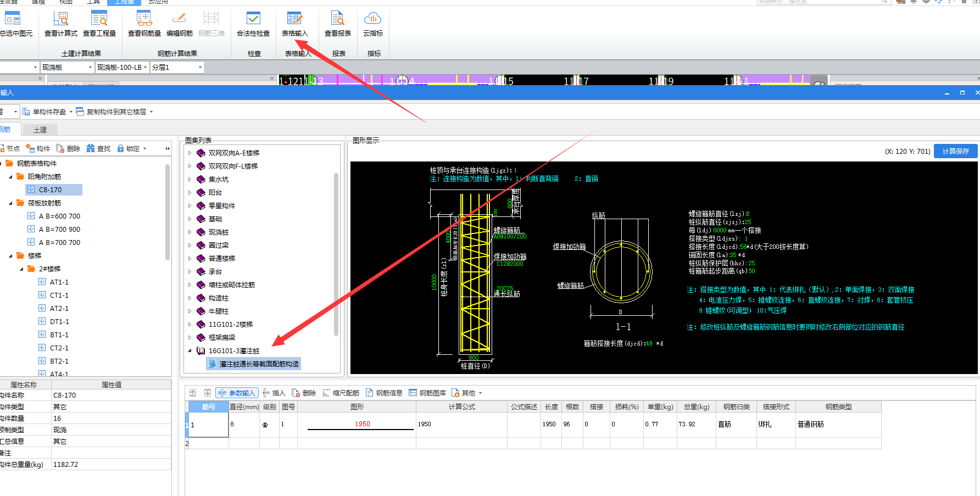The width and height of the screenshot is (980, 496).
Task: Select the A B=600 700 tree item
Action: point(59,216)
